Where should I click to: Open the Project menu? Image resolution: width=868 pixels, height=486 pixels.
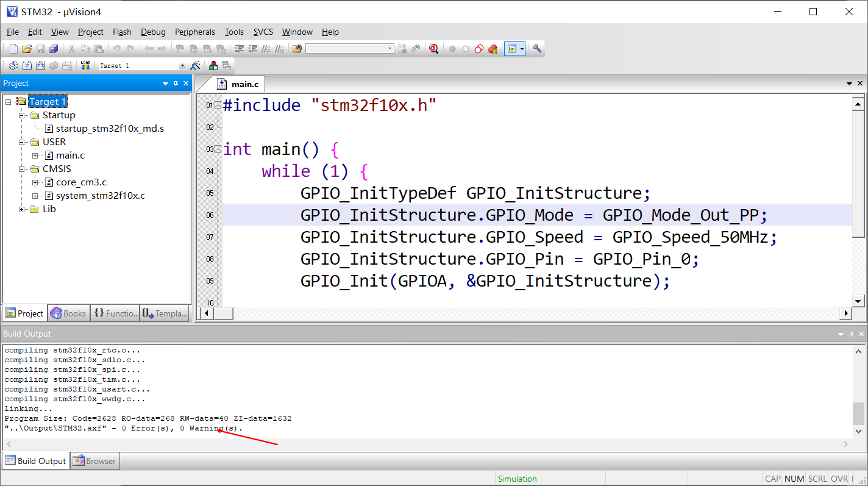[x=91, y=32]
